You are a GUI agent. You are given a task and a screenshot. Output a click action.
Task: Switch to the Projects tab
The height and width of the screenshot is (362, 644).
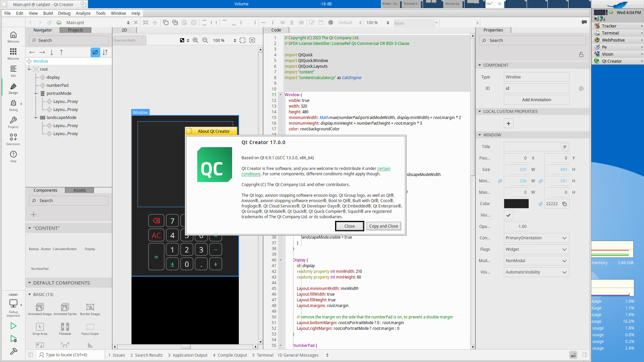tap(75, 30)
